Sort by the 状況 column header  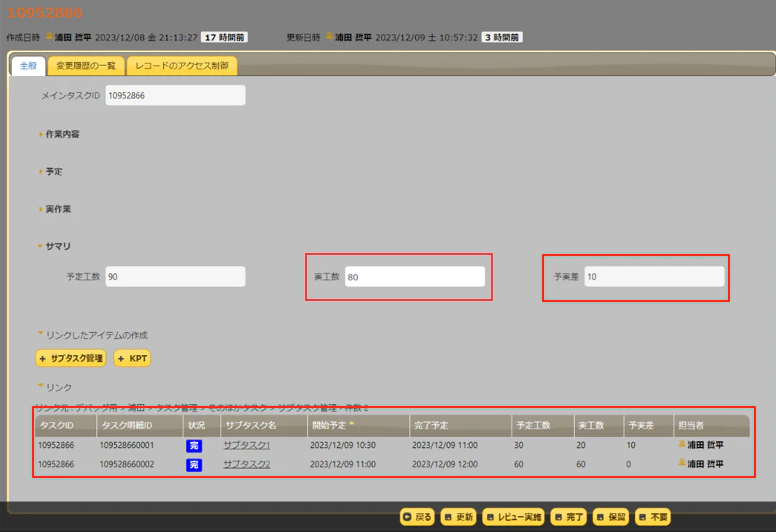201,426
